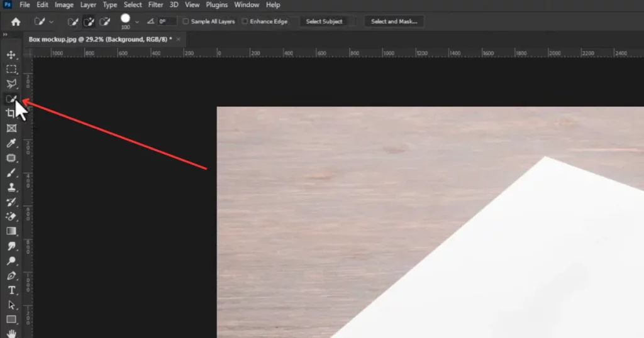Open the File menu

[25, 5]
